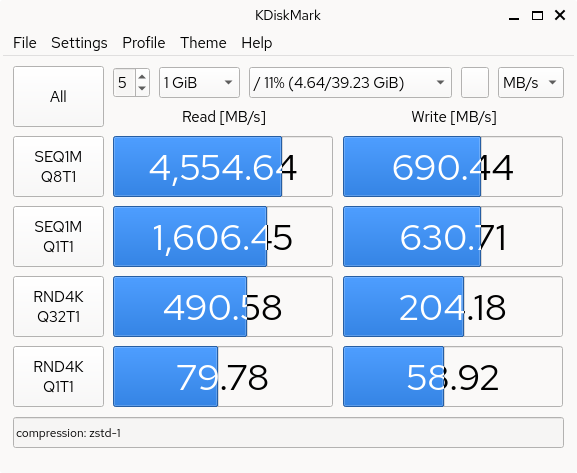Viewport: 577px width, 473px height.
Task: Click the 79.78 random read result
Action: coord(223,376)
